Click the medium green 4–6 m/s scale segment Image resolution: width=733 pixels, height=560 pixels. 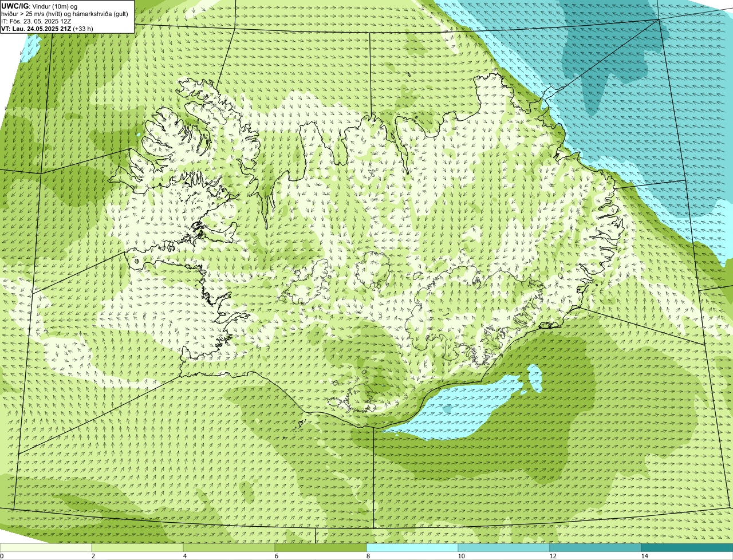coord(229,547)
